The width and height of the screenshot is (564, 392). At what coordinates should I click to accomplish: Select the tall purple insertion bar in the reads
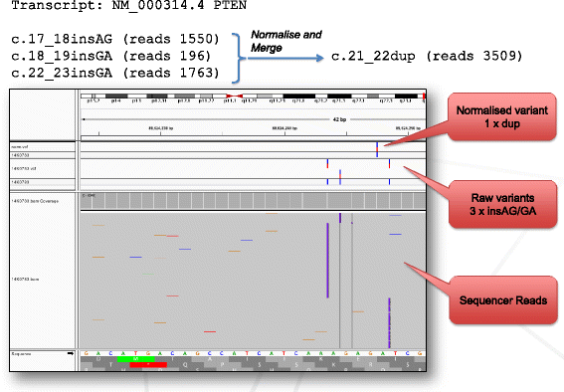(327, 261)
